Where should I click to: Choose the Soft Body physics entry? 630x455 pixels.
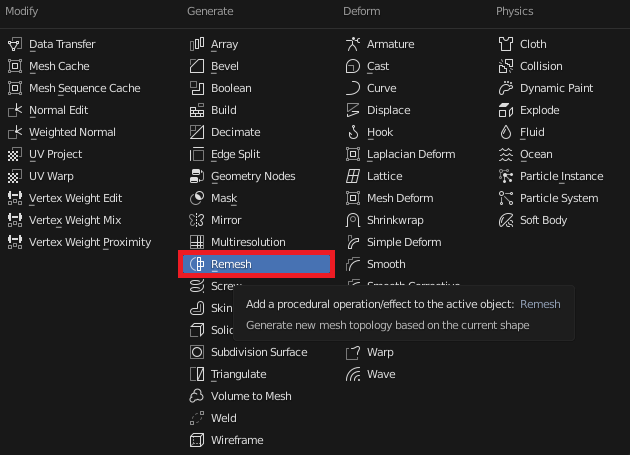click(x=543, y=220)
